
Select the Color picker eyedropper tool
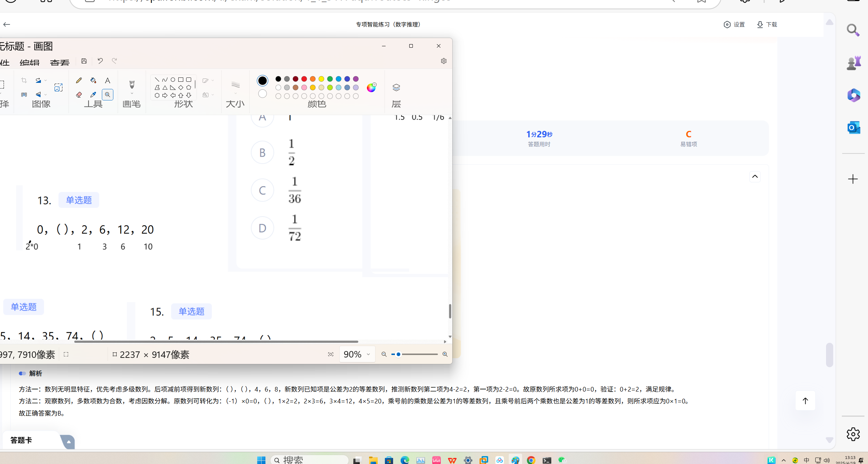point(93,95)
